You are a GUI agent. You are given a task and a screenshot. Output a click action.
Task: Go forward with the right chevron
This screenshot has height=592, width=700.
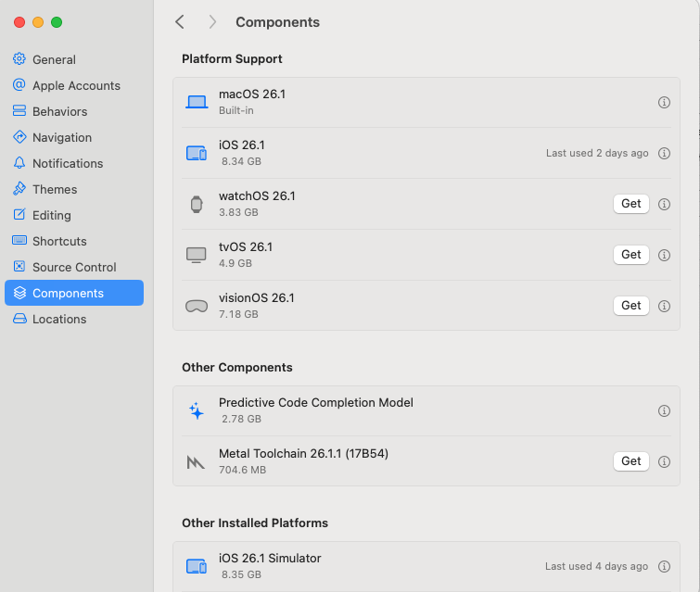212,22
